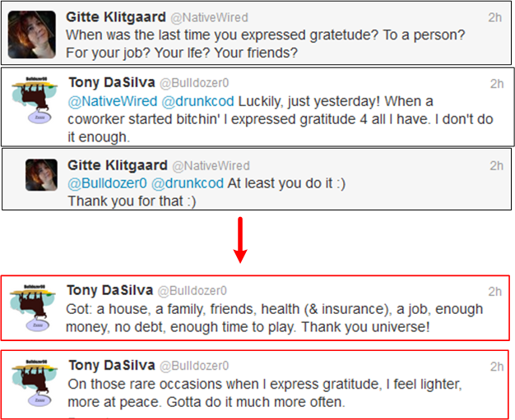Image resolution: width=515 pixels, height=420 pixels.
Task: Open the 2h timestamp on the "I feel lighter" tweet
Action: click(x=496, y=365)
